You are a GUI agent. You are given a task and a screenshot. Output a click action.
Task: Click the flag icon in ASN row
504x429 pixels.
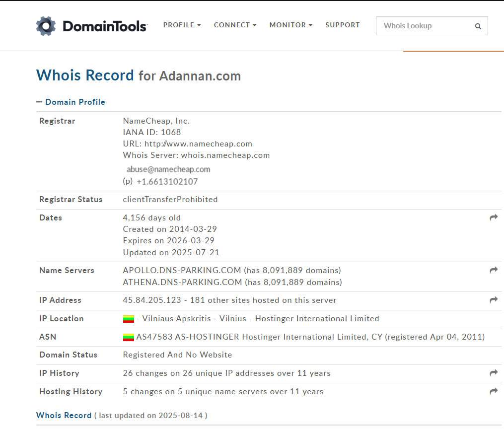pyautogui.click(x=129, y=337)
